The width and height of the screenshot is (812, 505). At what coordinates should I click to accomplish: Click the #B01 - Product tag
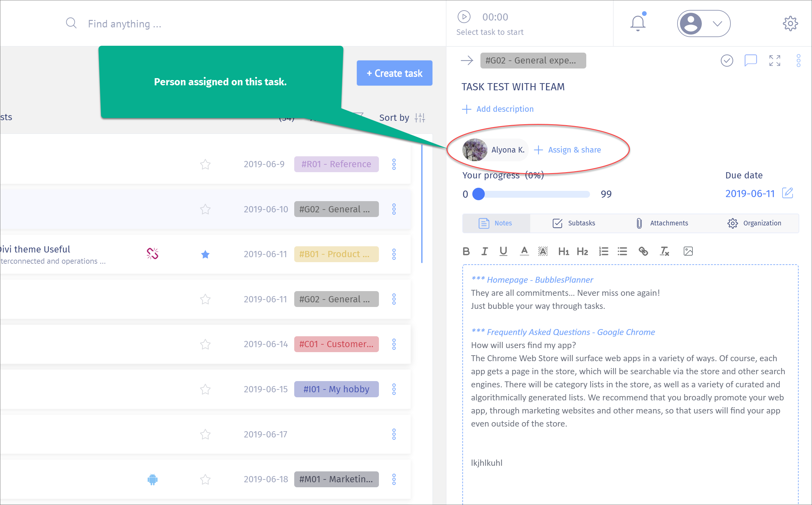click(336, 254)
